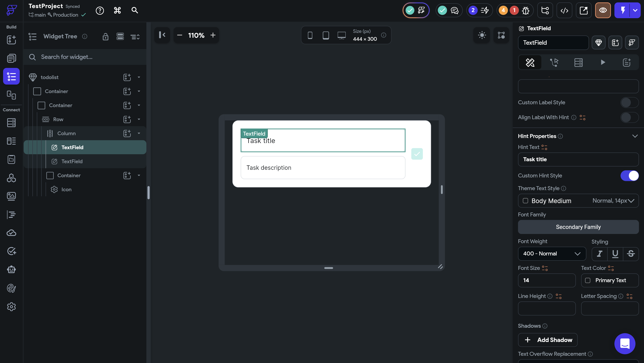644x363 pixels.
Task: Select the tablet device size icon
Action: pyautogui.click(x=326, y=35)
